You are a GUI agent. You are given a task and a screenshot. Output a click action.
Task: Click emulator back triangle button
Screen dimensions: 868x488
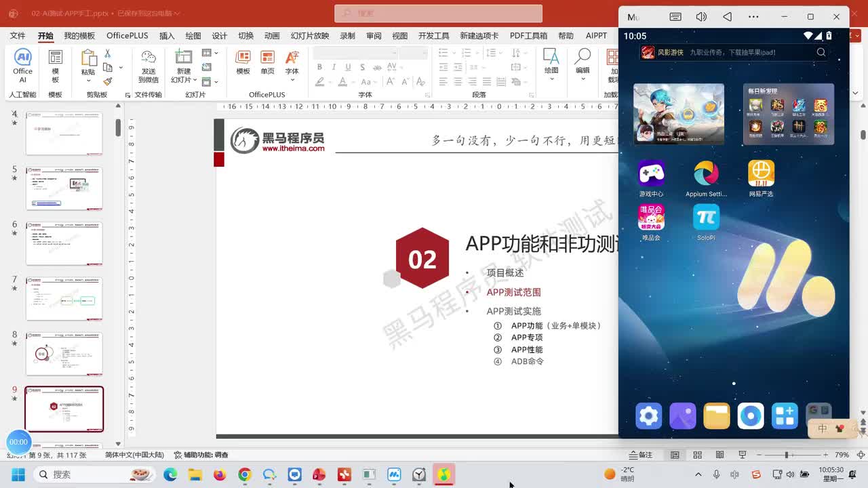[727, 16]
